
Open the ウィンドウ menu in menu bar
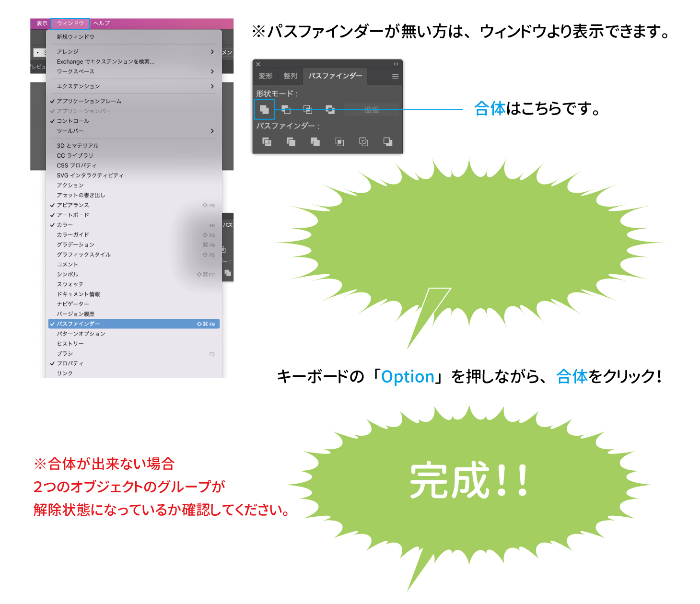70,23
